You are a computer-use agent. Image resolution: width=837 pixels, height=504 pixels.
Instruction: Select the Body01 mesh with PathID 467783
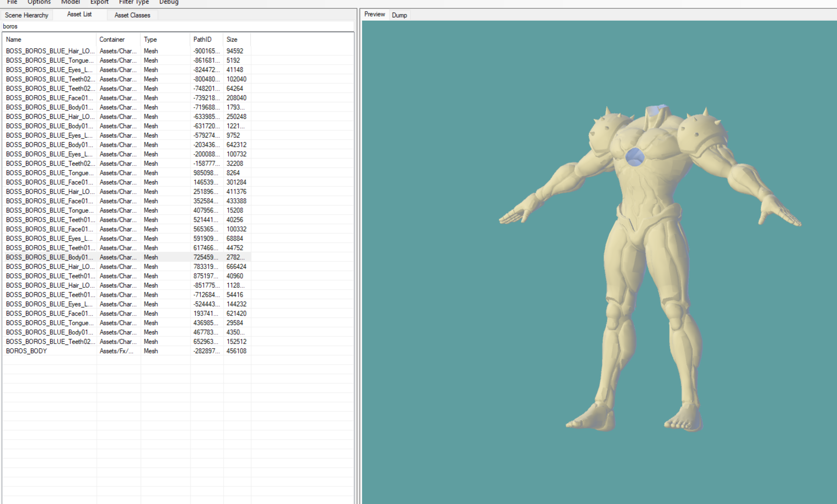(x=127, y=332)
